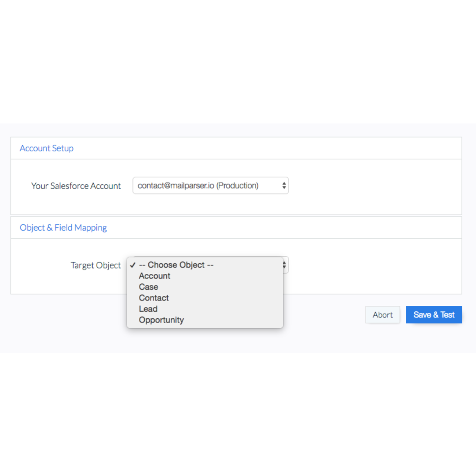Viewport: 476px width, 476px height.
Task: Choose Opportunity from the object list
Action: tap(161, 320)
